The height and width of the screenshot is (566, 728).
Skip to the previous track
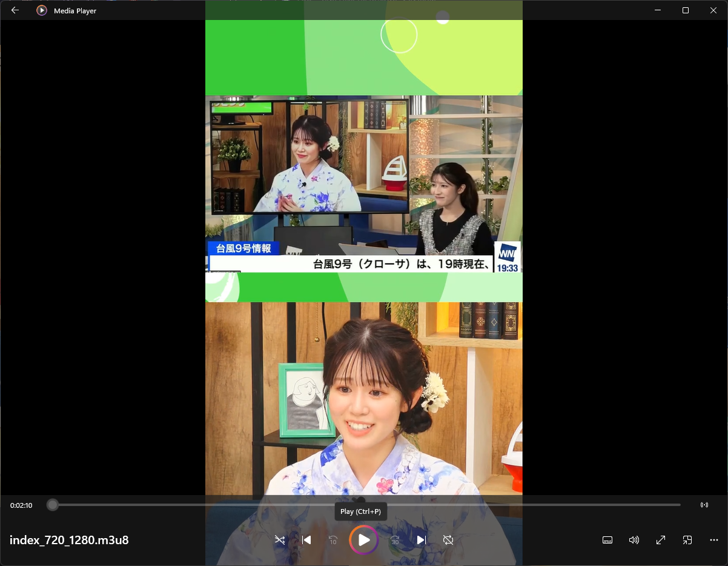coord(306,540)
